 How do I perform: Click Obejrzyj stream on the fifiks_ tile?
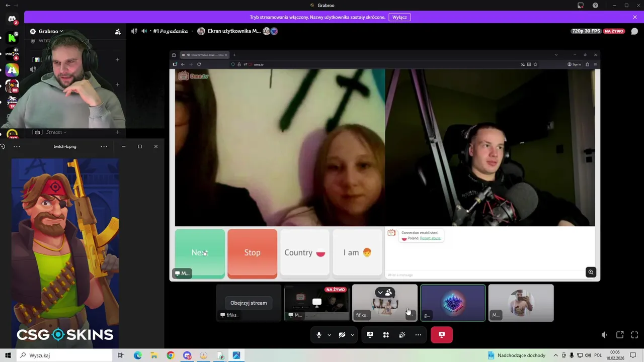coord(249,303)
